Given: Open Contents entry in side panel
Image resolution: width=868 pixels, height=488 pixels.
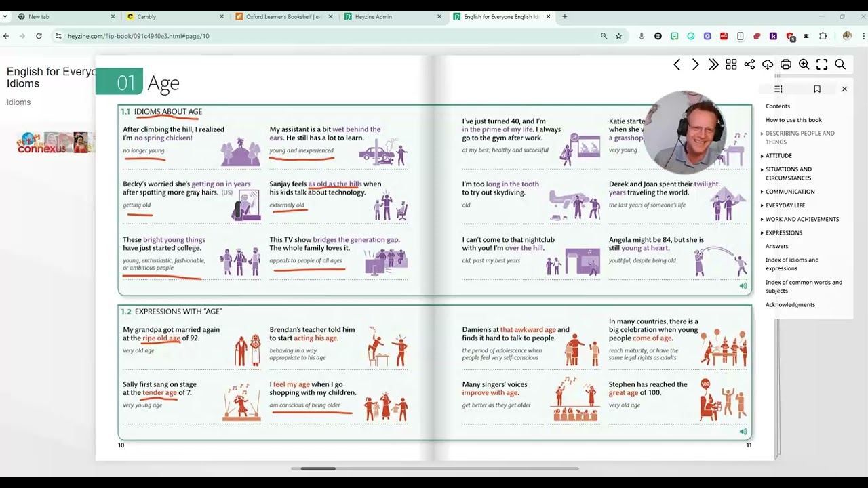Looking at the screenshot, I should pyautogui.click(x=778, y=106).
